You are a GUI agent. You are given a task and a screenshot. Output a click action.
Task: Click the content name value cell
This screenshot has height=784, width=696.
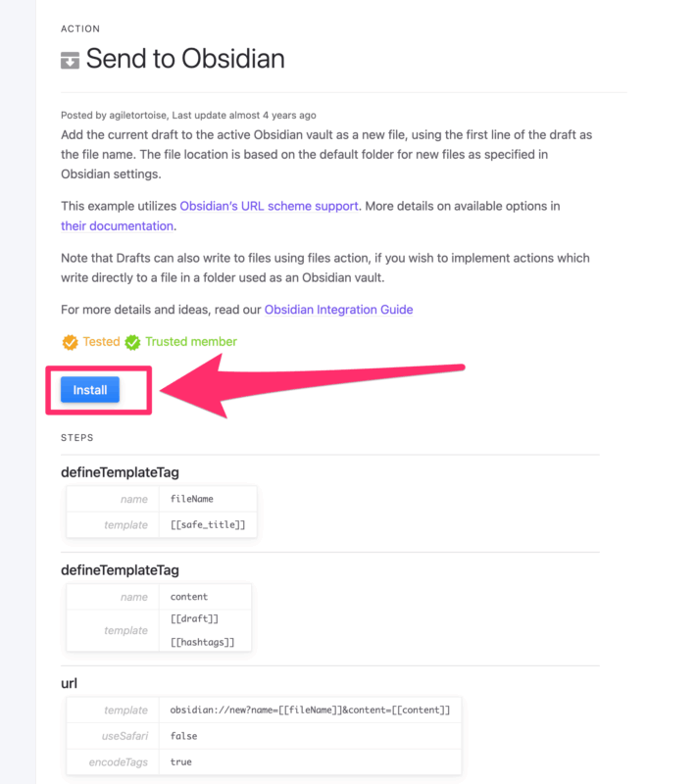(x=205, y=597)
